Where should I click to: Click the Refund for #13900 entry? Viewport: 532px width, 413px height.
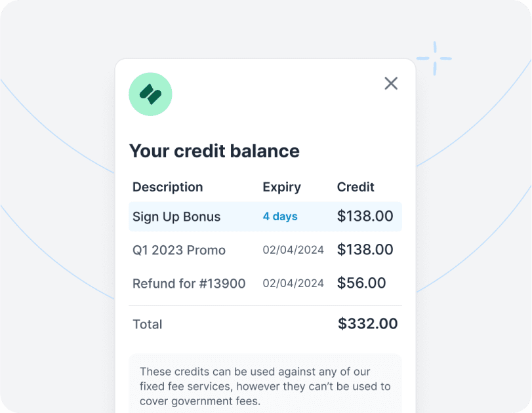tap(189, 283)
